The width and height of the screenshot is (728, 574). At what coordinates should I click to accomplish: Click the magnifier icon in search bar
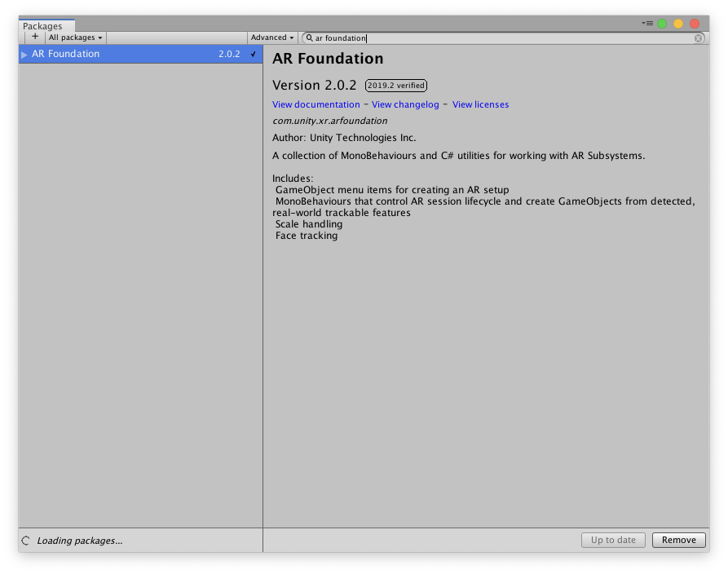click(309, 38)
